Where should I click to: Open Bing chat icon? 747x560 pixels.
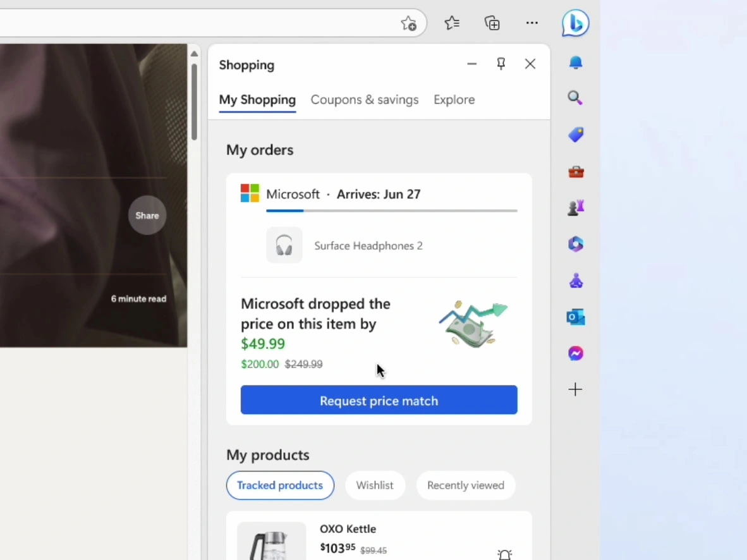coord(576,23)
